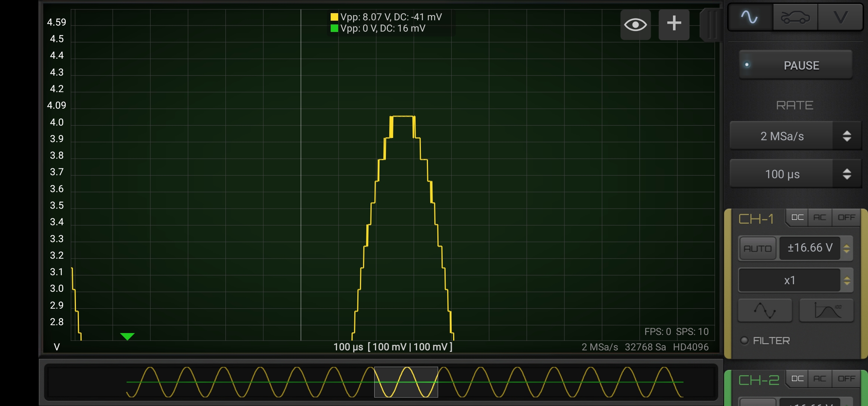
Task: Click CH-1 sine waveform icon
Action: pyautogui.click(x=765, y=311)
